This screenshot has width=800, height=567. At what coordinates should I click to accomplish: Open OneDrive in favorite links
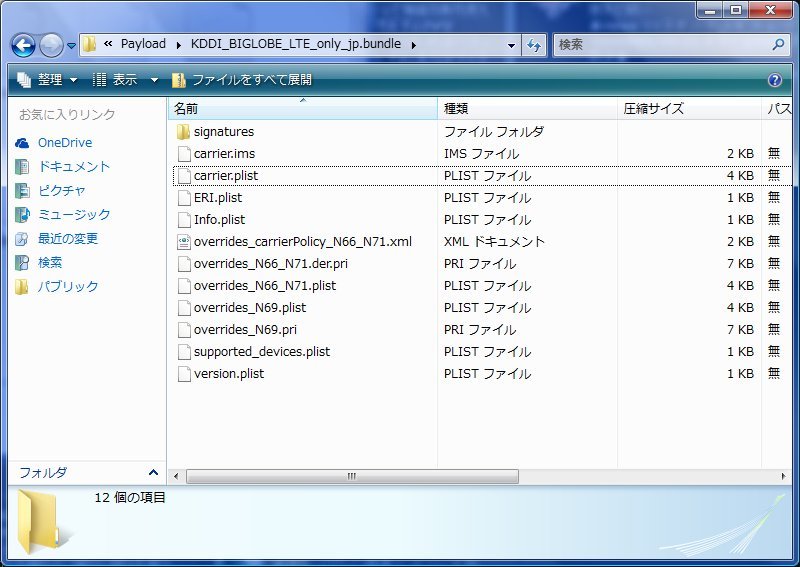click(x=64, y=143)
